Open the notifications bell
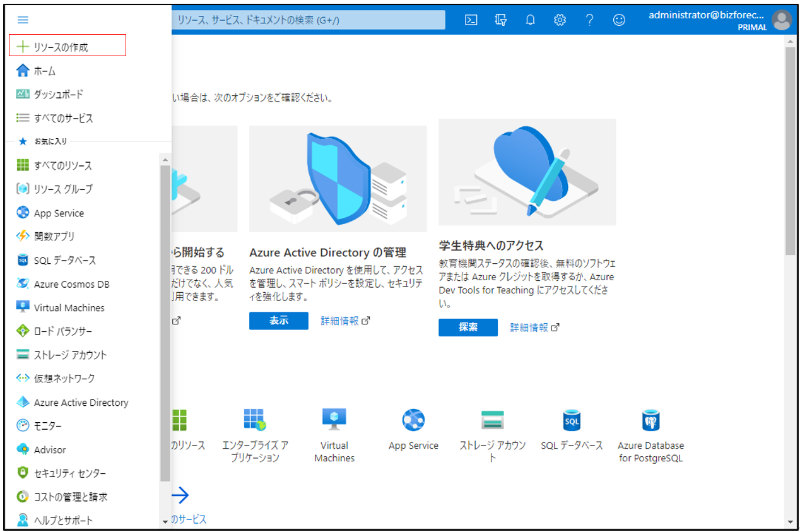This screenshot has height=532, width=800. (530, 20)
